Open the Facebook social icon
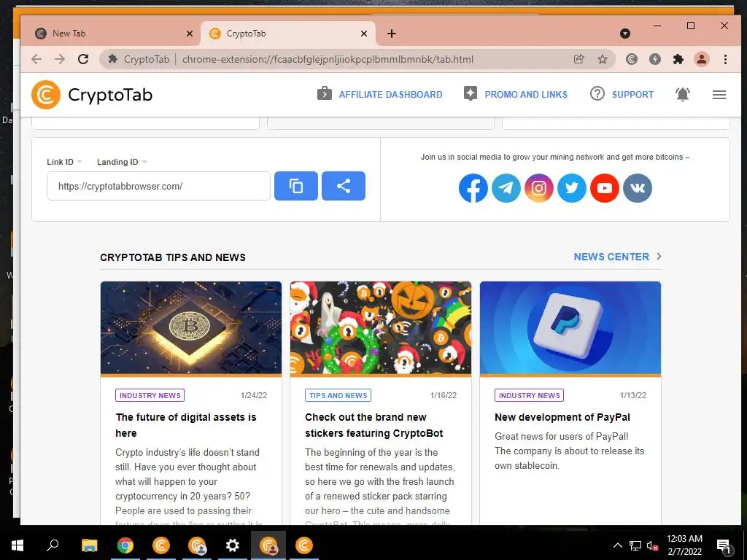 tap(473, 188)
